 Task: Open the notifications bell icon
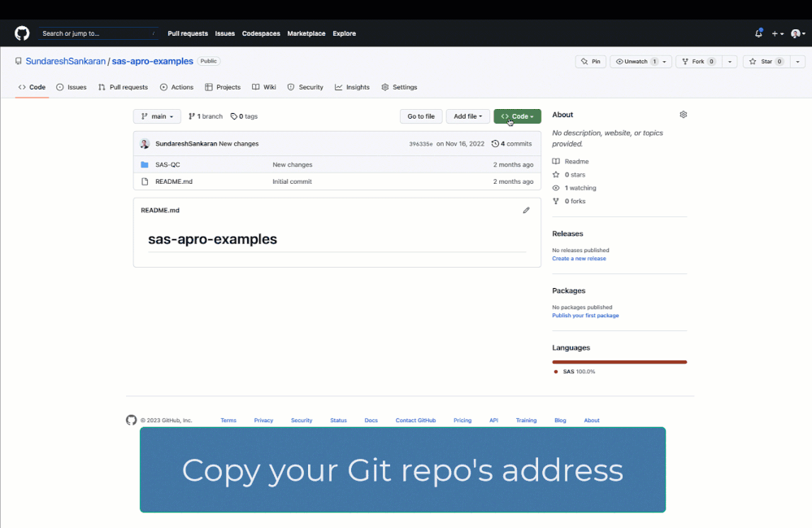(x=758, y=33)
